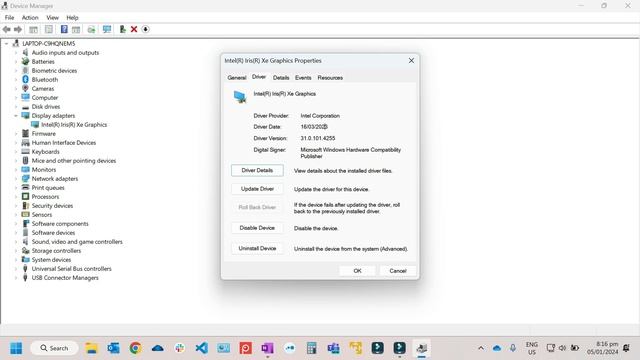Select the USB Connector Managers row
The image size is (640, 360).
tap(65, 278)
